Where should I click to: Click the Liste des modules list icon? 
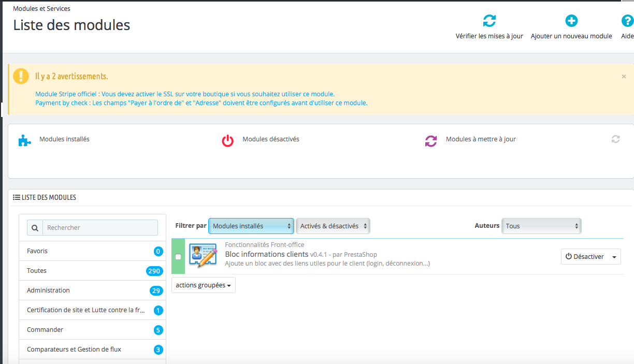click(x=17, y=197)
